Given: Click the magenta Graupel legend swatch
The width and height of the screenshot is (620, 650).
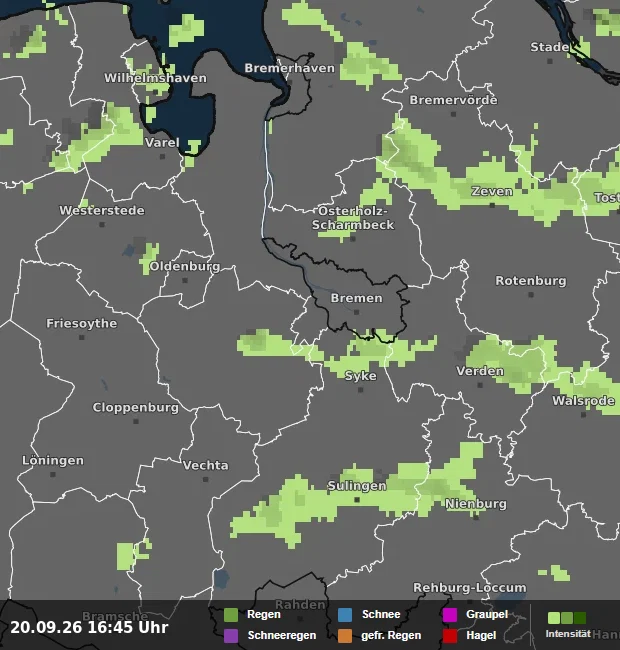Looking at the screenshot, I should [450, 615].
